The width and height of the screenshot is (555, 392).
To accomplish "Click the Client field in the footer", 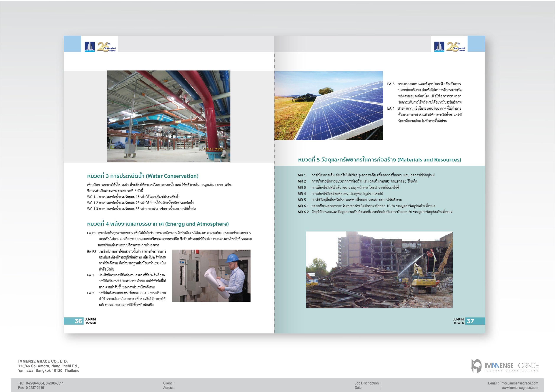I will [169, 383].
